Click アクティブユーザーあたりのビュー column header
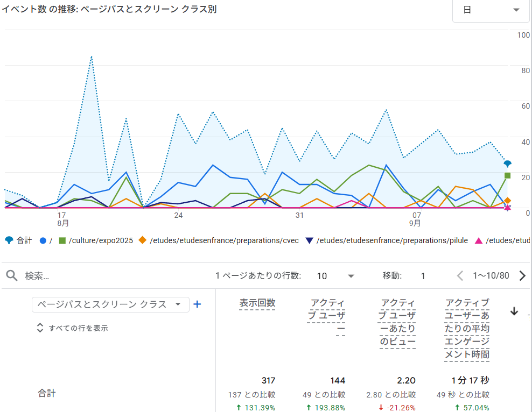Image resolution: width=532 pixels, height=412 pixels. (x=397, y=322)
